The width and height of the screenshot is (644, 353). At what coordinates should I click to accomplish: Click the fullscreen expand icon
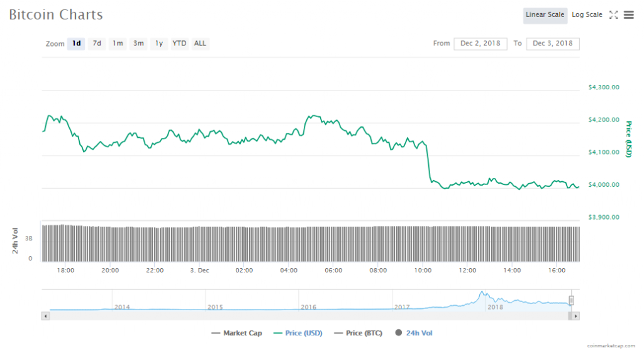(x=614, y=15)
